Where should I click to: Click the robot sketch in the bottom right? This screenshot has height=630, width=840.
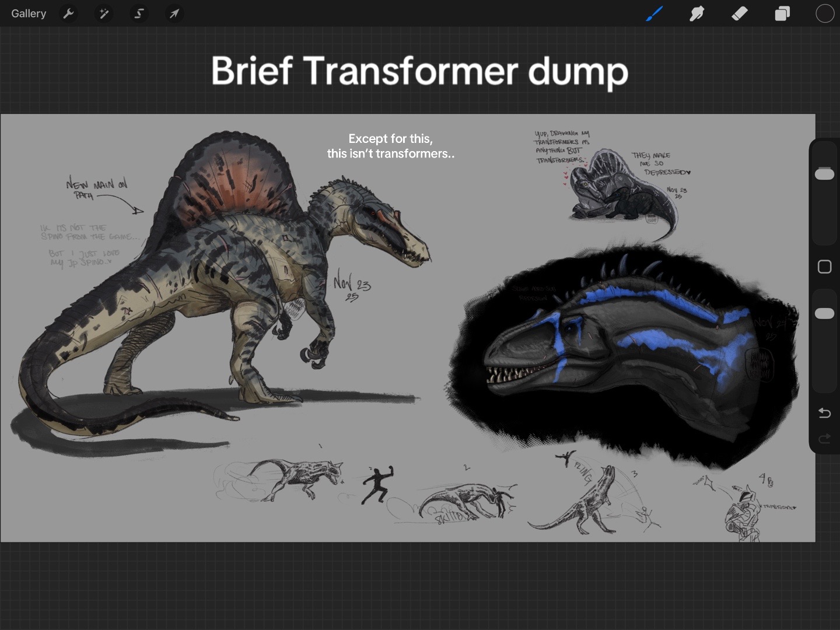coord(744,513)
